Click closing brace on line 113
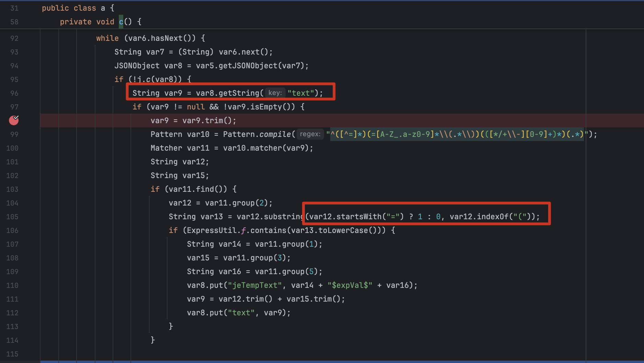The width and height of the screenshot is (644, 363). (x=171, y=326)
